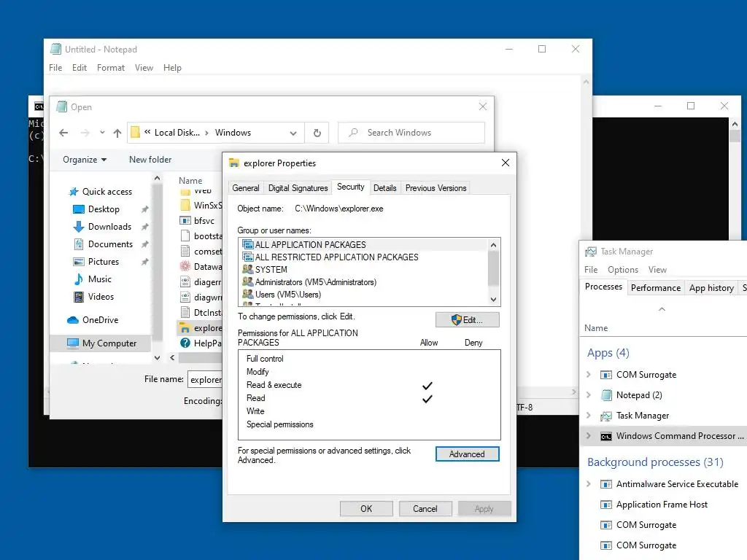Close the Open dialog

(x=483, y=106)
